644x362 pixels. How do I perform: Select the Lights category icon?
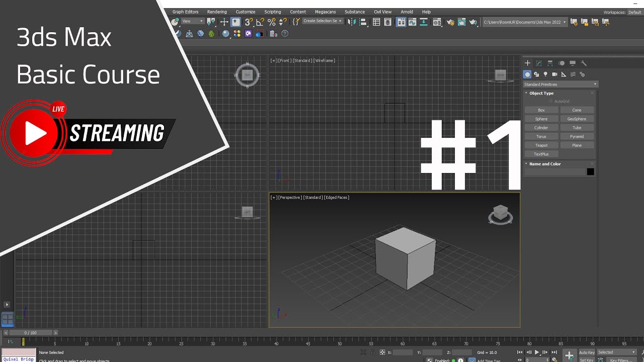click(x=545, y=74)
